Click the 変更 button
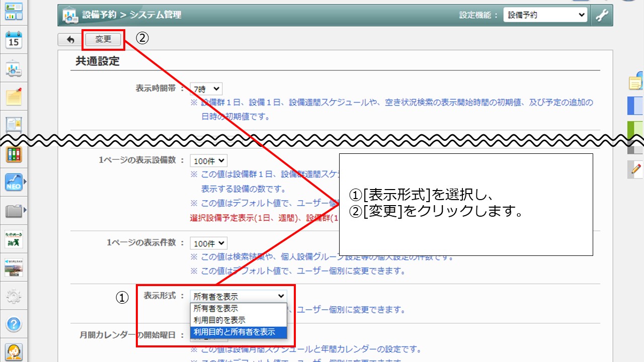 click(x=103, y=39)
